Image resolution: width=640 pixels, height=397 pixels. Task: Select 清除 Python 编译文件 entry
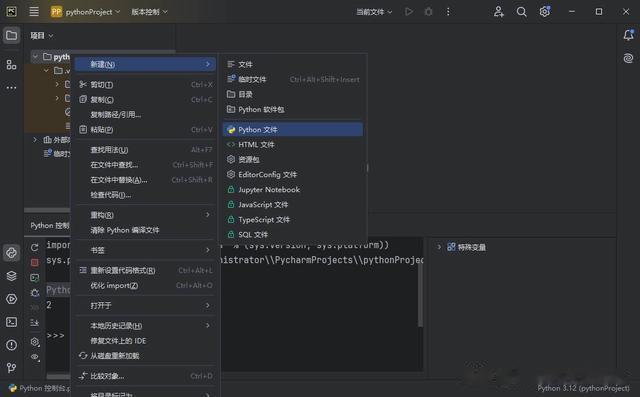click(x=145, y=230)
